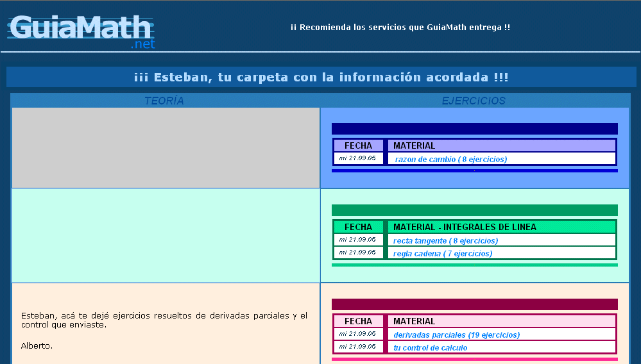Screen dimensions: 641x364
Task: Click date beside tu control de calculo
Action: pos(357,347)
